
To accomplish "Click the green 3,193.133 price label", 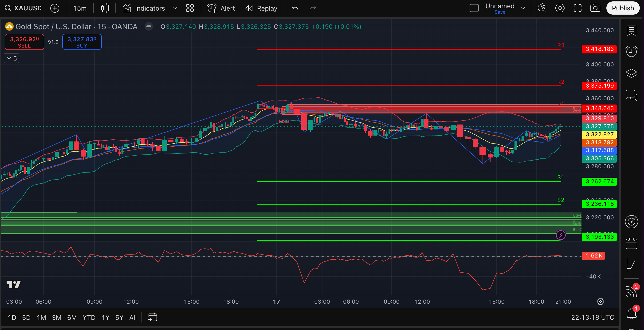I will (599, 237).
